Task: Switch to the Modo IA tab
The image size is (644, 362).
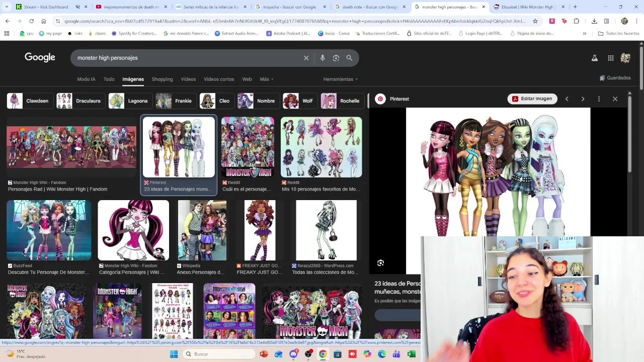Action: [x=86, y=79]
